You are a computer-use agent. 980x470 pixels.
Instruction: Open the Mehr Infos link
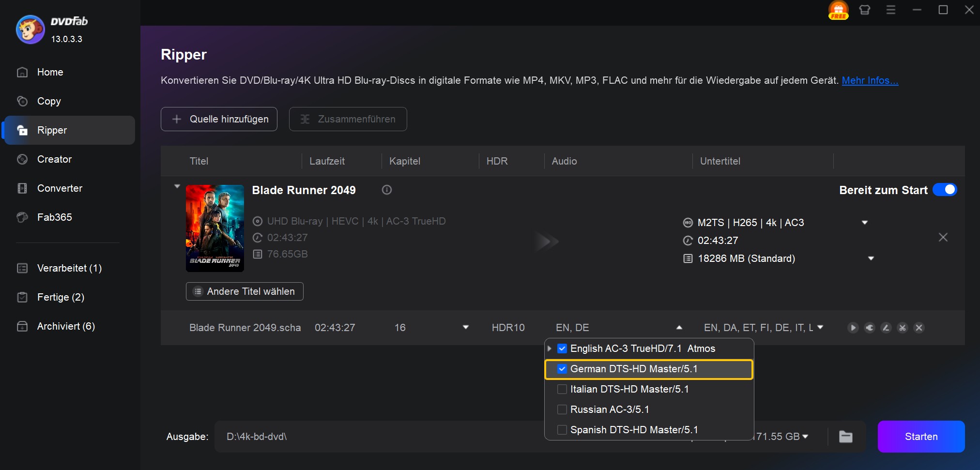pyautogui.click(x=870, y=80)
